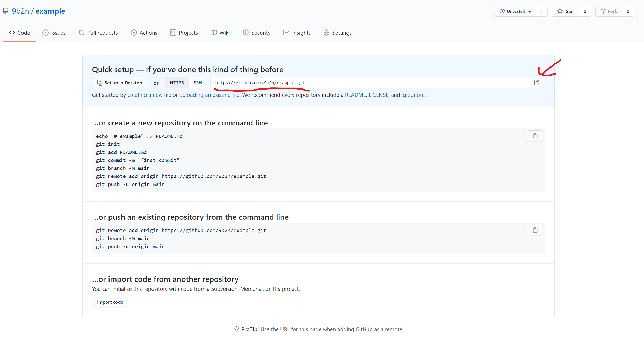The width and height of the screenshot is (644, 348).
Task: Click the ProTip lightbulb icon
Action: click(237, 329)
